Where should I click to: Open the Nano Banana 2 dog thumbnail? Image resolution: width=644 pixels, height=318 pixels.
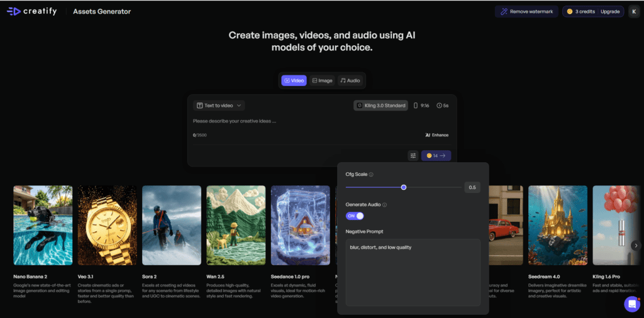43,225
